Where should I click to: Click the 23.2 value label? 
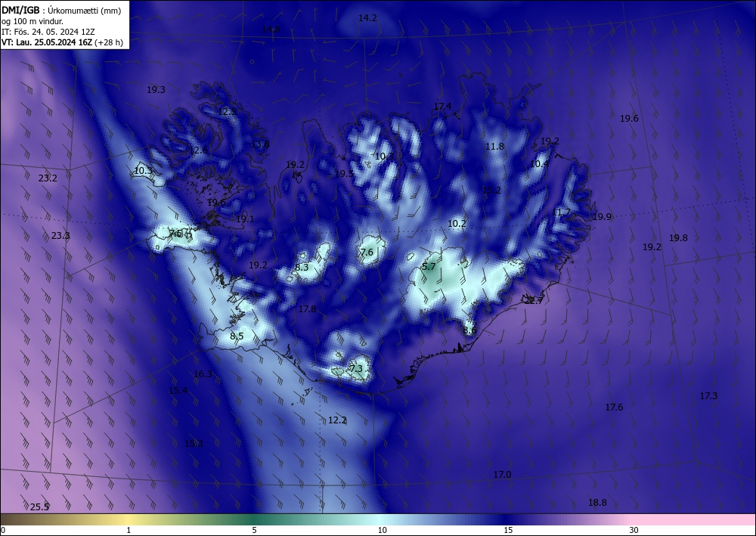[x=48, y=178]
